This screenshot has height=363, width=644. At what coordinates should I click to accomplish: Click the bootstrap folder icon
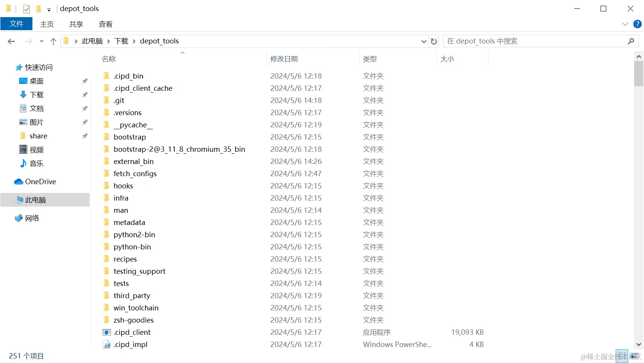107,137
